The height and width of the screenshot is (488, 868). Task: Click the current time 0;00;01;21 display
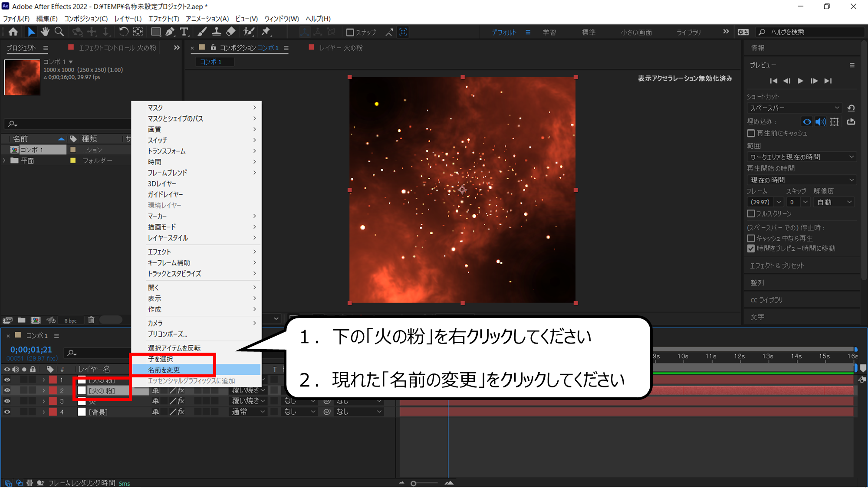(x=31, y=350)
